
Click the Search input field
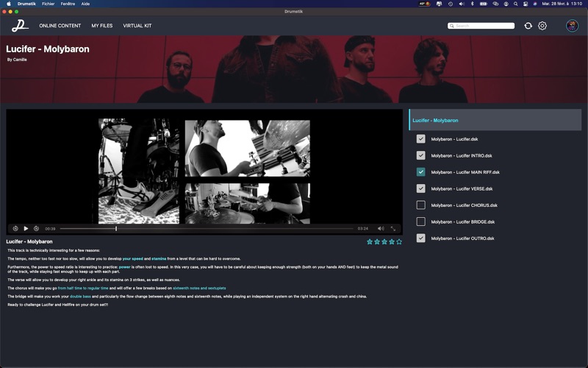tap(481, 26)
